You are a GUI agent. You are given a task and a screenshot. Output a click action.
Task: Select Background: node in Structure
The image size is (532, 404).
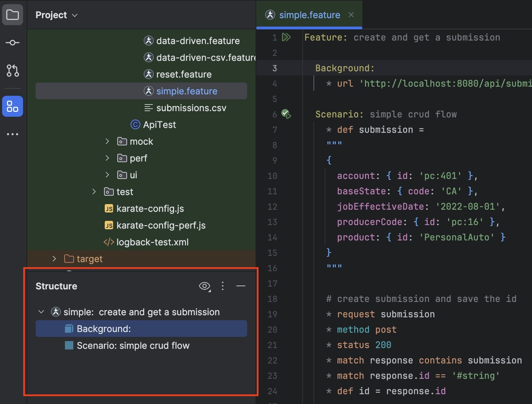coord(141,329)
